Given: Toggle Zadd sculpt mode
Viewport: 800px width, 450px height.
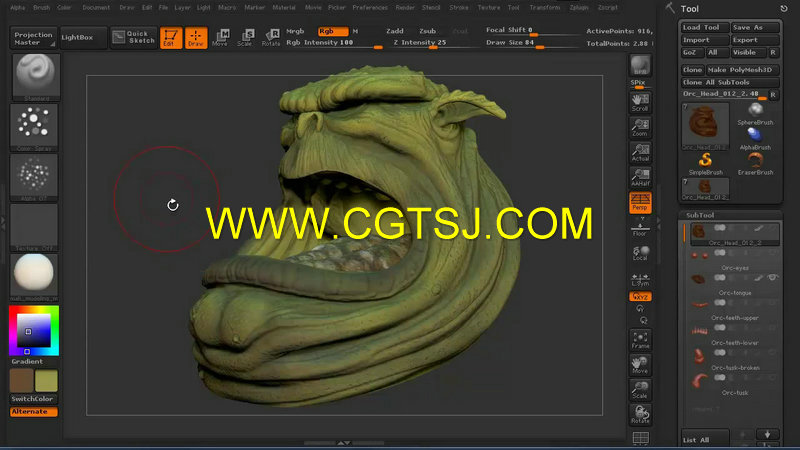Looking at the screenshot, I should coord(394,31).
